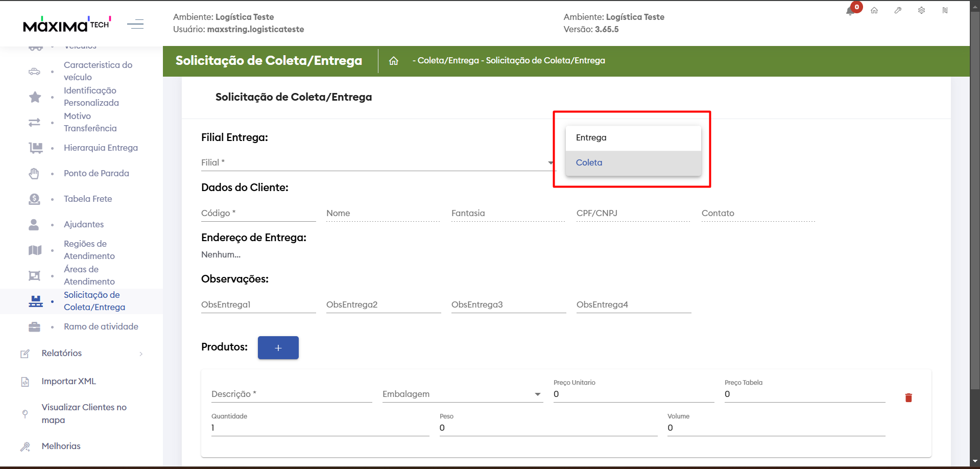Click the wrench tool icon in header
Viewport: 980px width, 469px height.
pos(898,10)
